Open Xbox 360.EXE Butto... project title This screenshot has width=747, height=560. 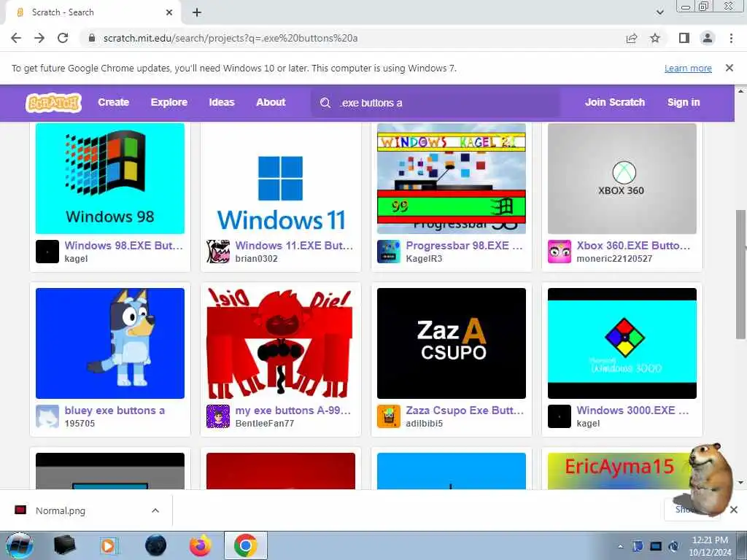click(634, 246)
